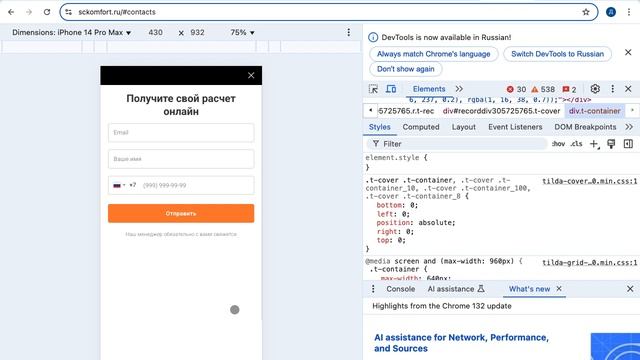
Task: Open DevTools settings gear
Action: coord(595,89)
